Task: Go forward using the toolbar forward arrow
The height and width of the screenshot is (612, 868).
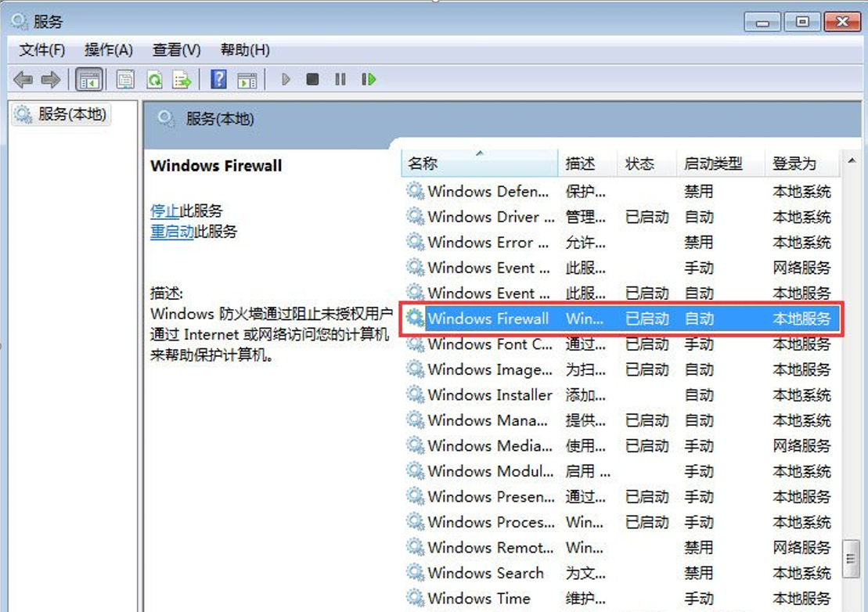Action: (51, 80)
